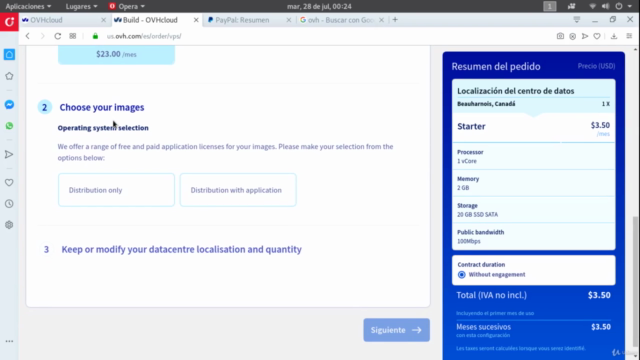Click the green site security padlock
Viewport: 640px width, 360px height.
[x=95, y=36]
